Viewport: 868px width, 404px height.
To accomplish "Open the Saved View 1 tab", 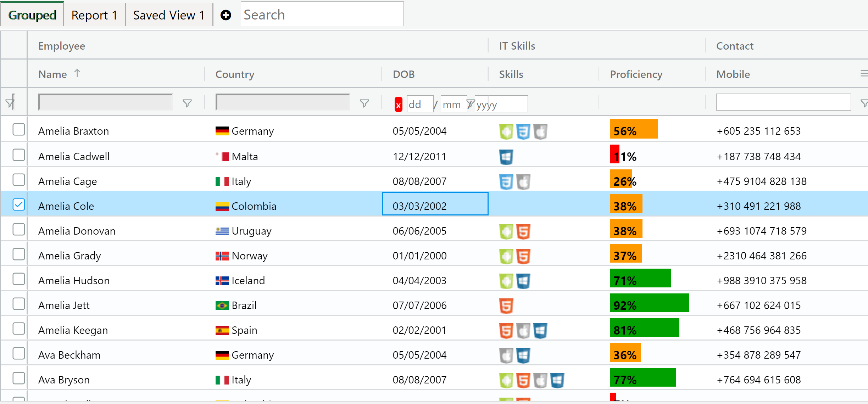I will click(168, 15).
